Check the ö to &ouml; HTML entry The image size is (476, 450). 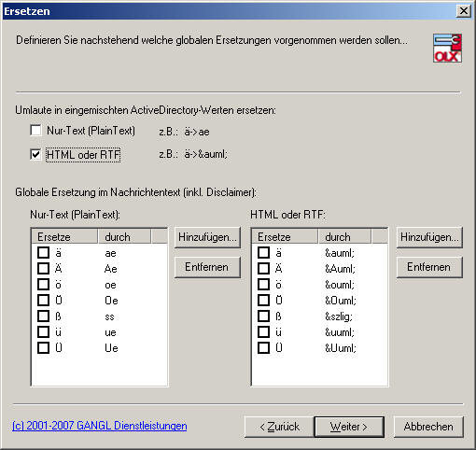tap(263, 284)
